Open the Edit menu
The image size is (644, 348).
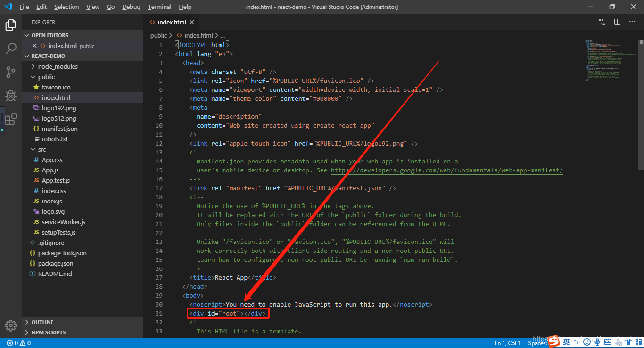[41, 7]
